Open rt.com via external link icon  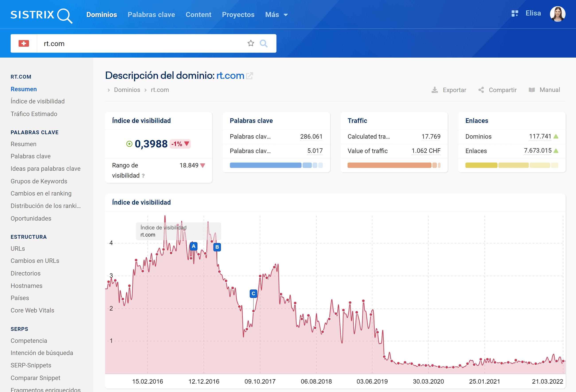pos(250,76)
